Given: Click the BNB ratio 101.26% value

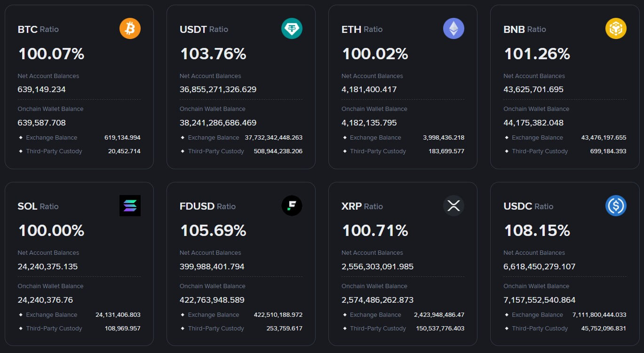Looking at the screenshot, I should click(537, 54).
